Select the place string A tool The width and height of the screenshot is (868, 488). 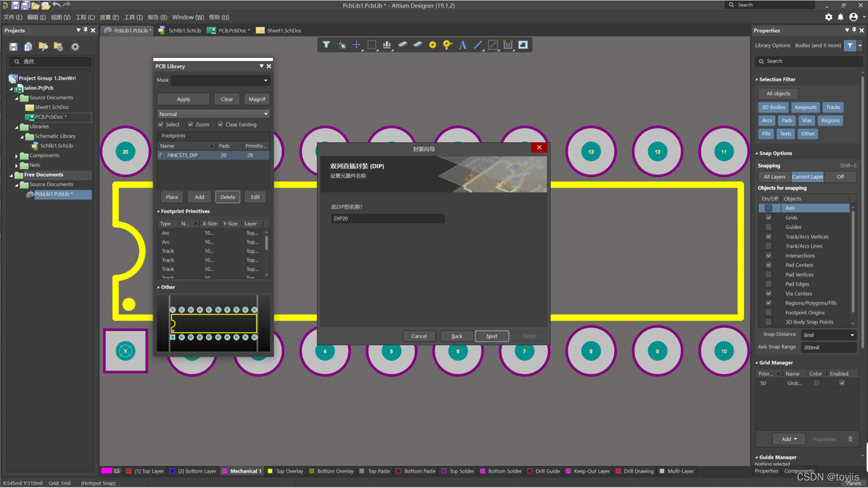pos(463,45)
